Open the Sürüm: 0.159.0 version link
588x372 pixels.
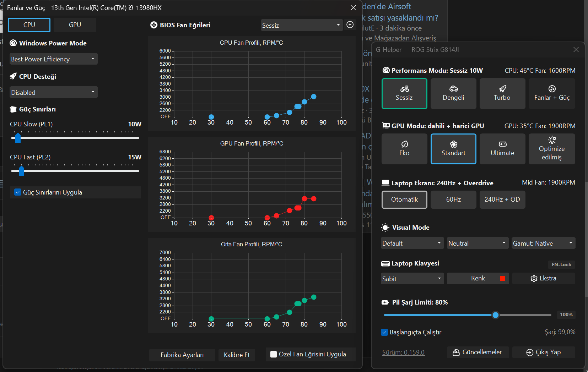click(403, 352)
